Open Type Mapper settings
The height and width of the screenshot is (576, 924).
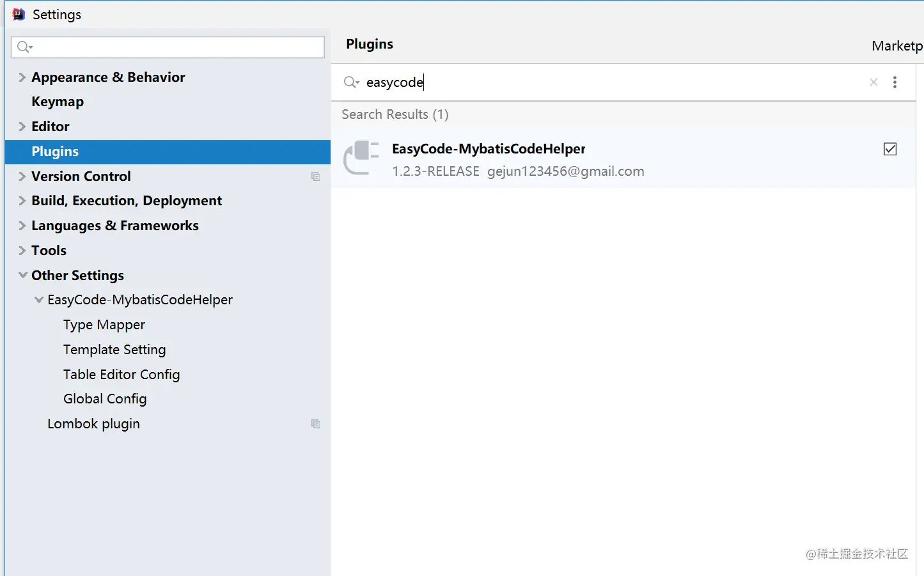coord(104,325)
